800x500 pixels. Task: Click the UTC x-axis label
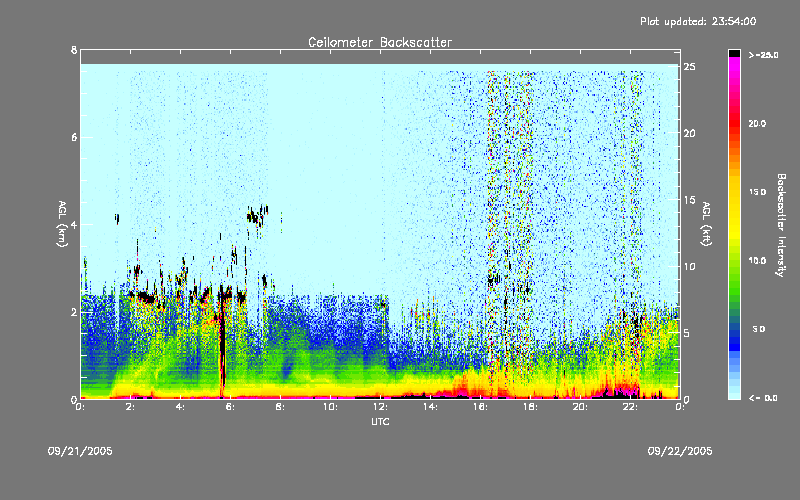(380, 422)
